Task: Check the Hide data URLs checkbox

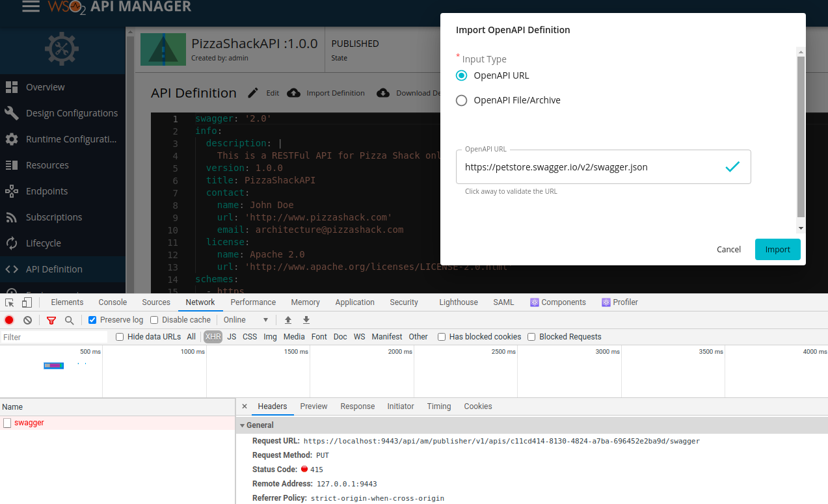Action: click(120, 337)
